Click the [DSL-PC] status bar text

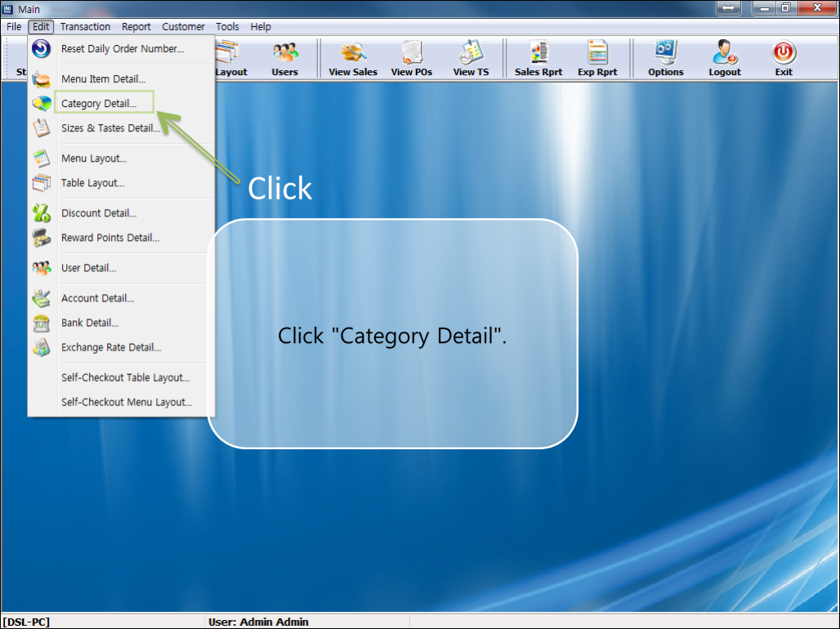click(x=26, y=622)
